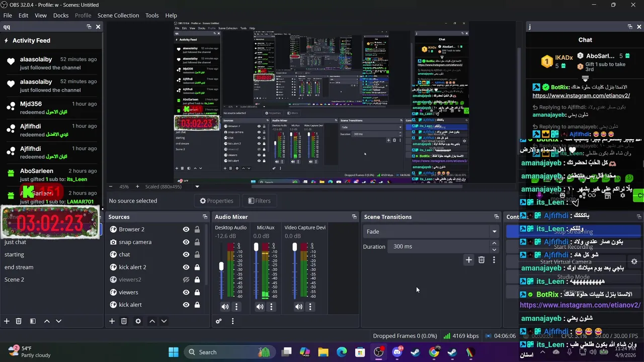644x362 pixels.
Task: Float the Audio Mixer dock
Action: click(354, 217)
